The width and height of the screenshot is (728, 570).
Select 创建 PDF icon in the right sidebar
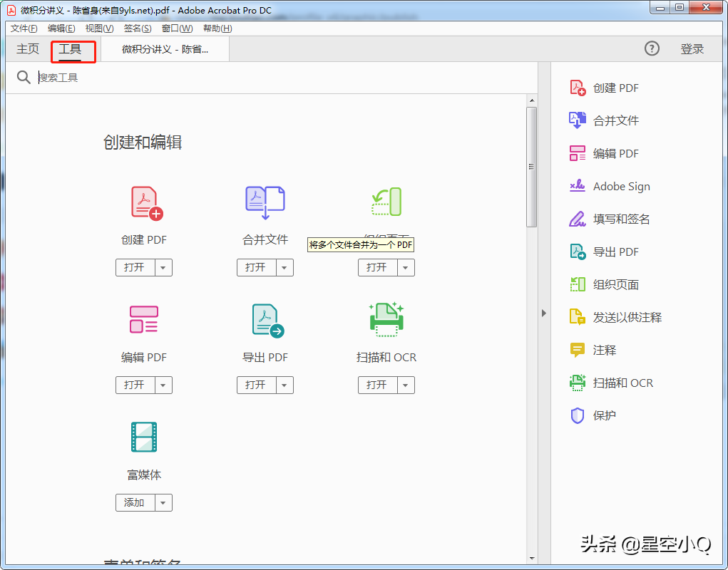point(578,88)
